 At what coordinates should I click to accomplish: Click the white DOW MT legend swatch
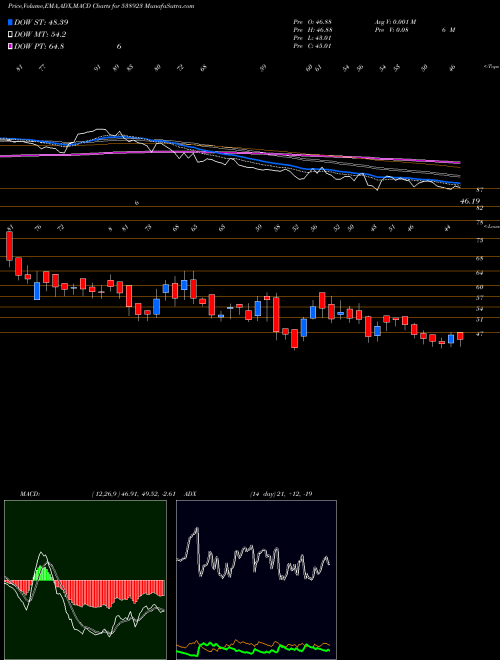tap(10, 35)
